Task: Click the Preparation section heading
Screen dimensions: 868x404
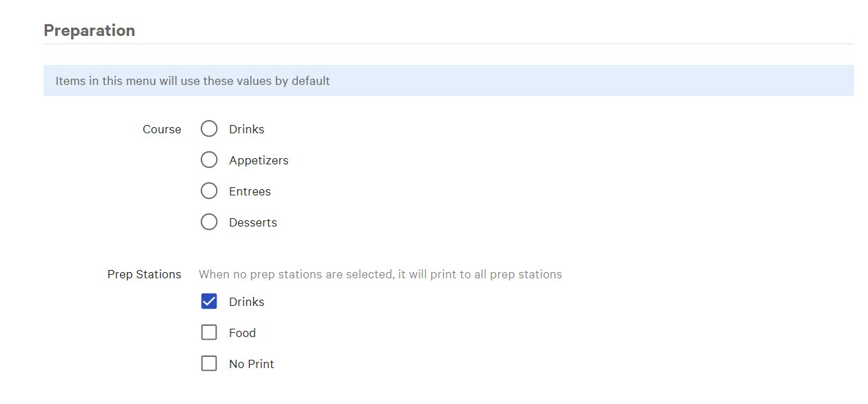Action: tap(89, 30)
